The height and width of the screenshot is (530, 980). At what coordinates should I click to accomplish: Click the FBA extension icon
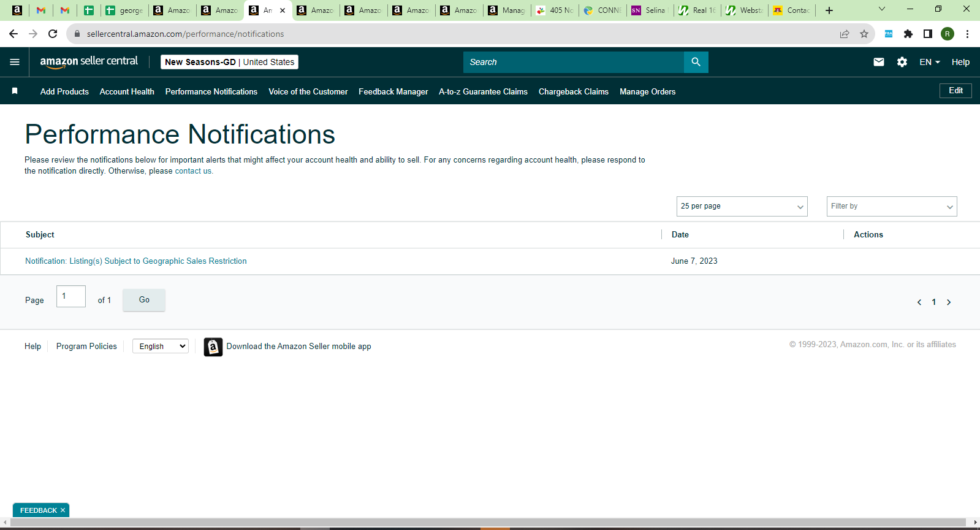click(889, 34)
